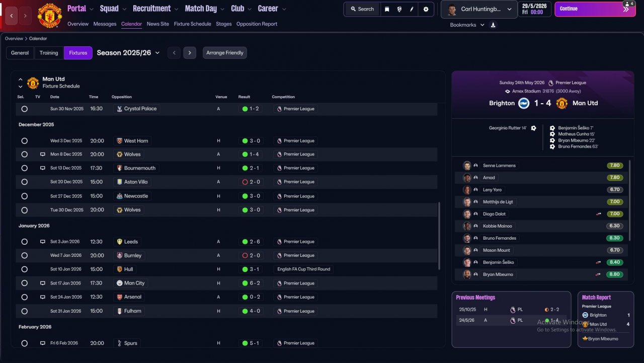Expand the Portal menu chevron
Image resolution: width=644 pixels, height=363 pixels.
(x=92, y=9)
